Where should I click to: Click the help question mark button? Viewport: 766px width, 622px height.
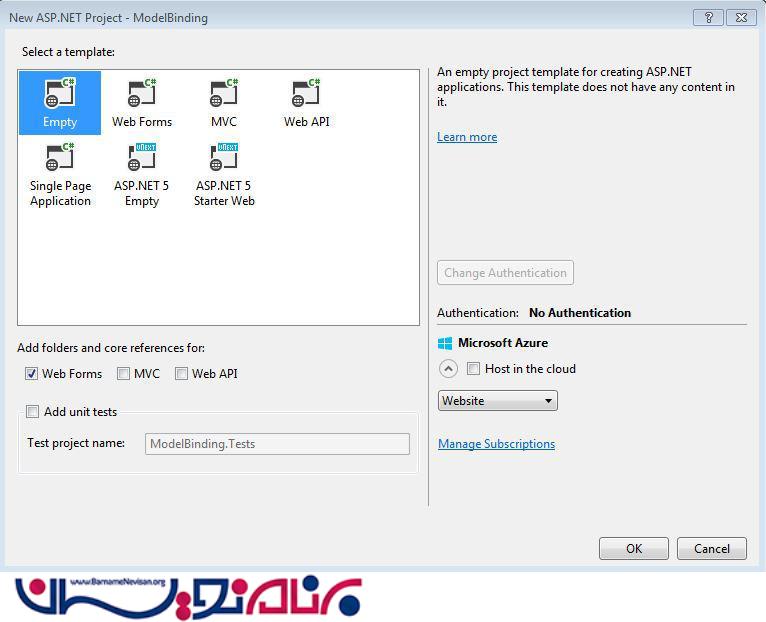pyautogui.click(x=708, y=18)
